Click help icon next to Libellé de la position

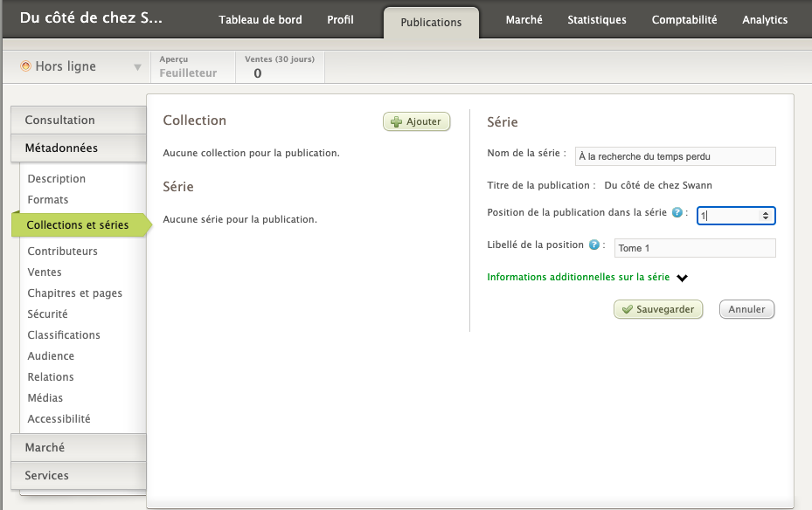594,245
